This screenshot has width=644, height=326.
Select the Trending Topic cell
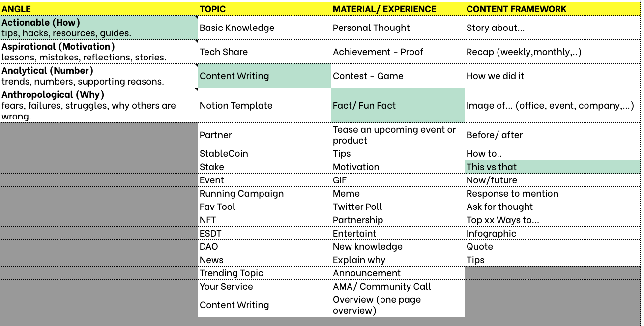coord(264,273)
